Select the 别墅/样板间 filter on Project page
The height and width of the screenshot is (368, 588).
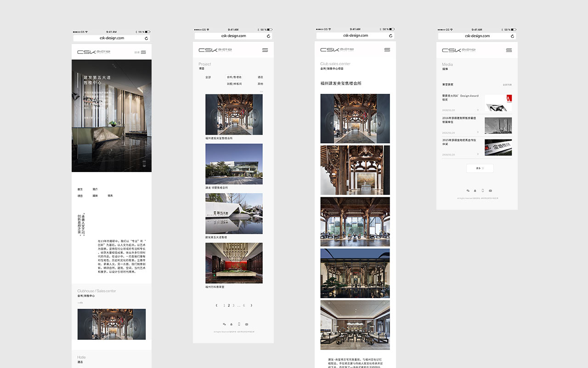pos(234,84)
